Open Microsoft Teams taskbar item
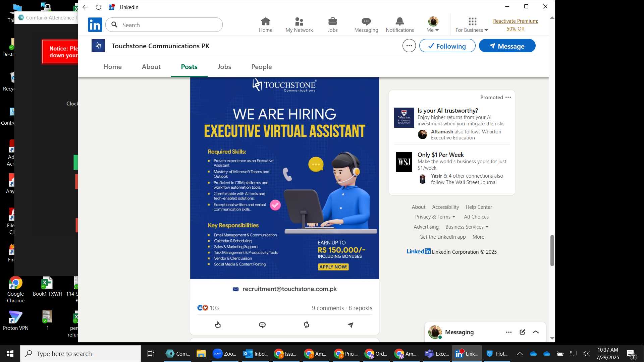The image size is (644, 362). (x=436, y=354)
